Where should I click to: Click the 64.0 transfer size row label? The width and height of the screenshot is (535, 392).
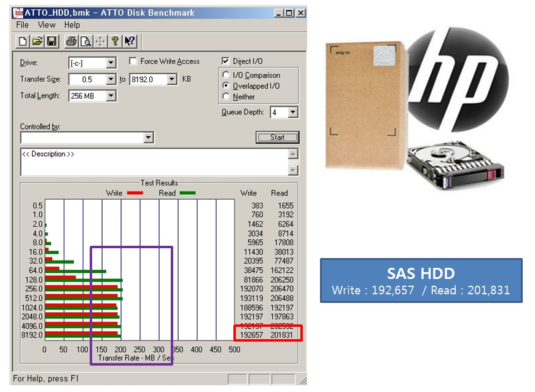point(36,270)
